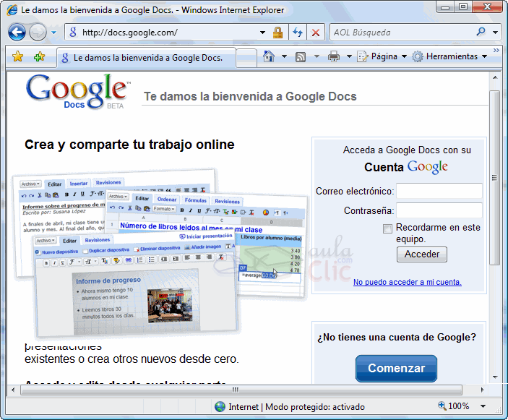Click the Correo electrónico input field

pyautogui.click(x=439, y=191)
